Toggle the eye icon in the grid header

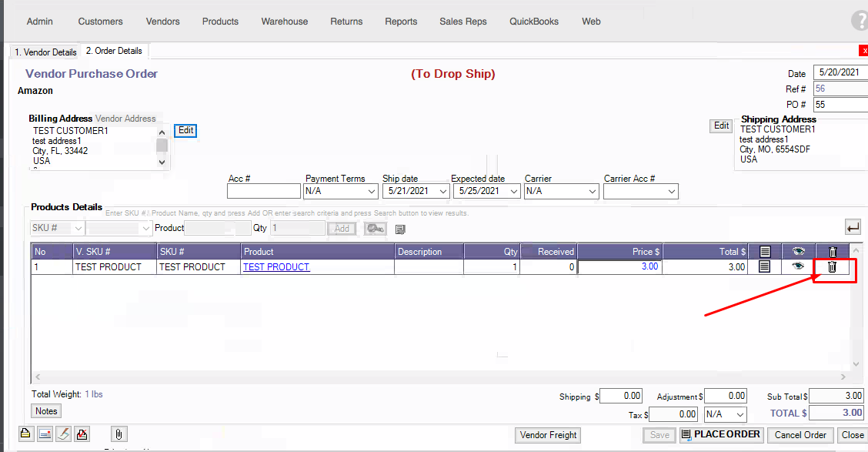click(x=798, y=252)
